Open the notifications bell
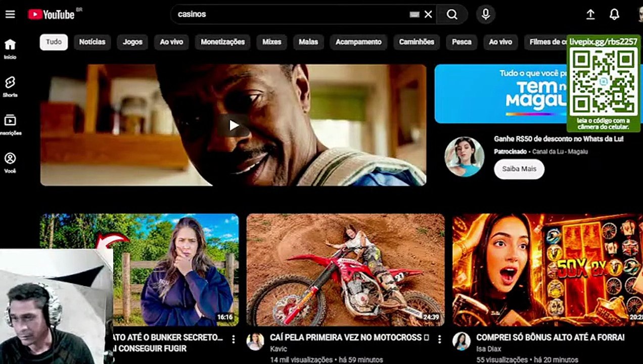 614,15
